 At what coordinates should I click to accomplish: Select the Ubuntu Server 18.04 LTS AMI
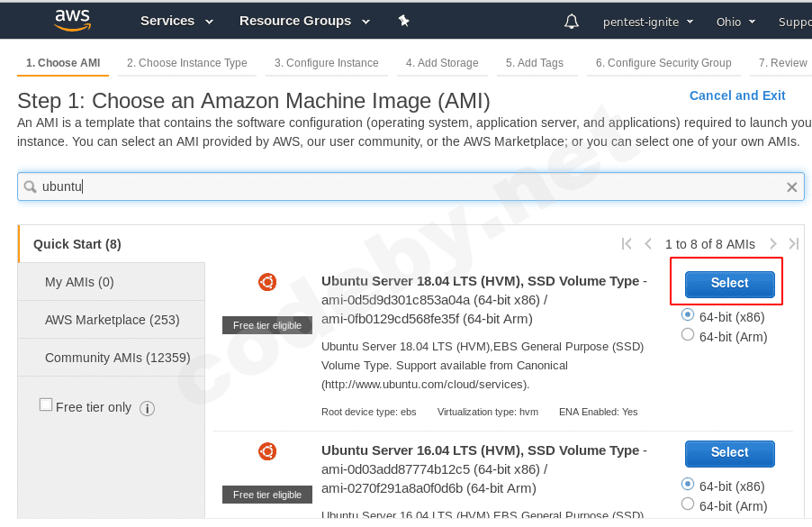click(729, 283)
